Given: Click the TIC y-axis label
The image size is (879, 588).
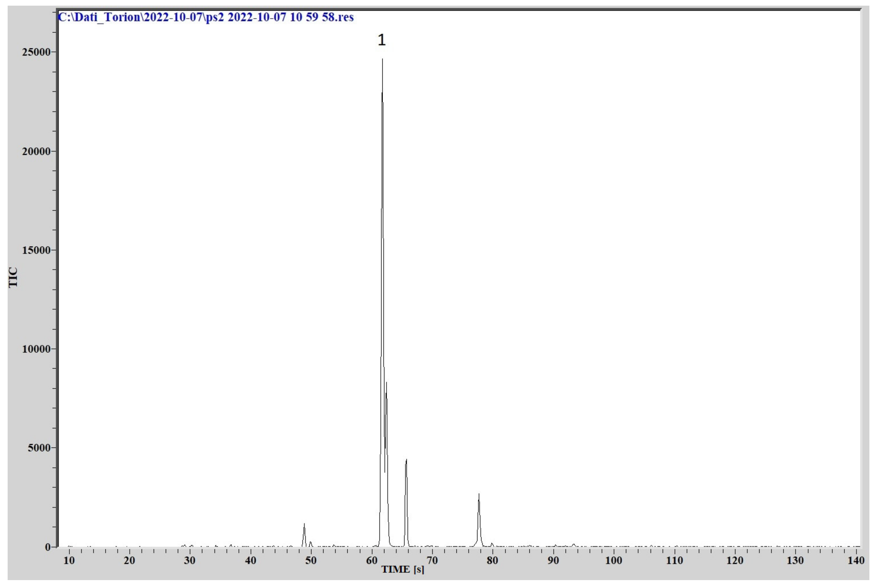Looking at the screenshot, I should point(13,277).
